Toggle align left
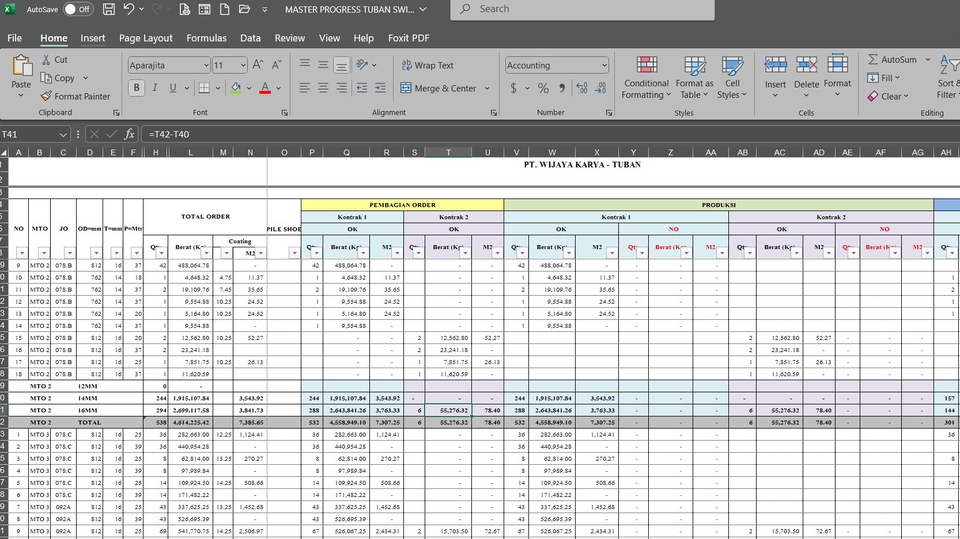This screenshot has height=539, width=960. pyautogui.click(x=304, y=88)
